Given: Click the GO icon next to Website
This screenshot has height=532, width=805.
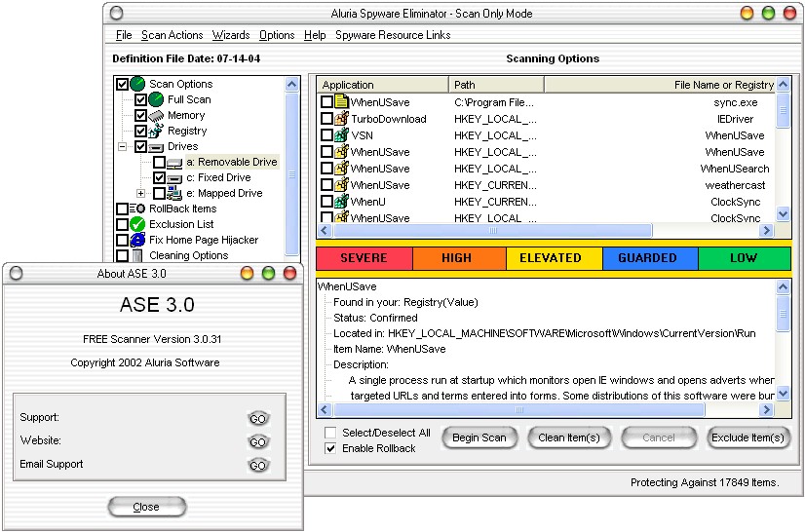Looking at the screenshot, I should (x=257, y=441).
